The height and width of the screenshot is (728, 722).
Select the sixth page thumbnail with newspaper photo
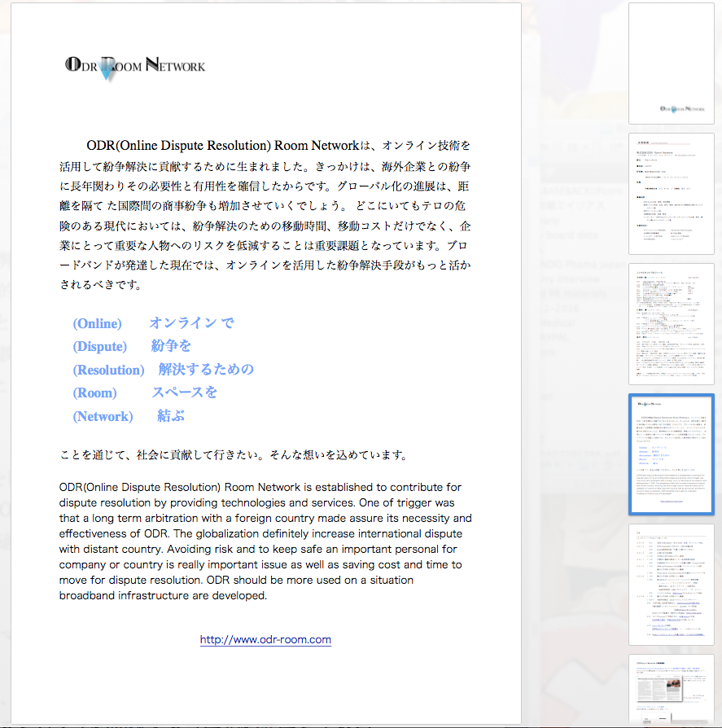[671, 690]
